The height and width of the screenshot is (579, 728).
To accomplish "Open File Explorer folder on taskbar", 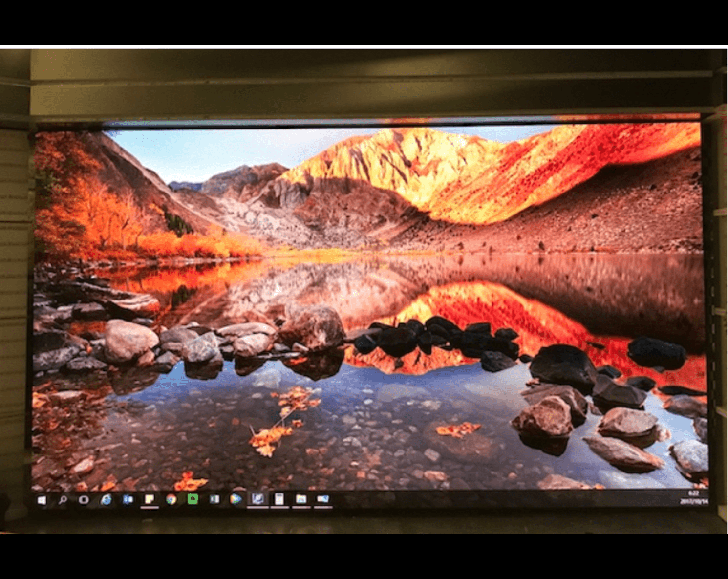I will [x=301, y=499].
